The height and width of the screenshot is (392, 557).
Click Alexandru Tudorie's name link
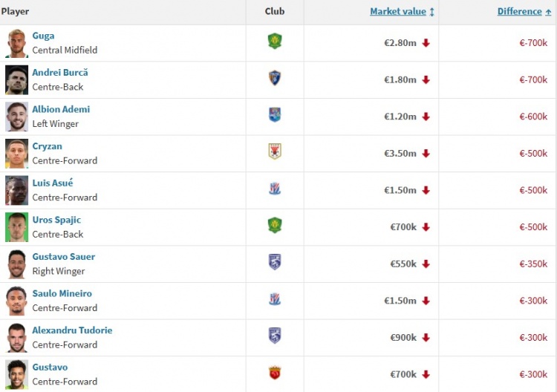point(72,330)
